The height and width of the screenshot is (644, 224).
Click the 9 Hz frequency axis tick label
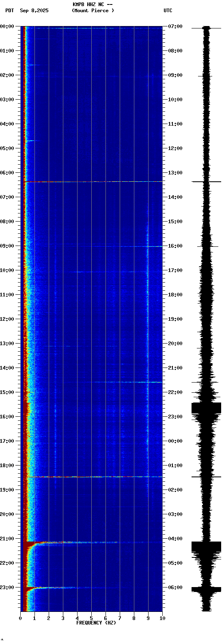148,618
